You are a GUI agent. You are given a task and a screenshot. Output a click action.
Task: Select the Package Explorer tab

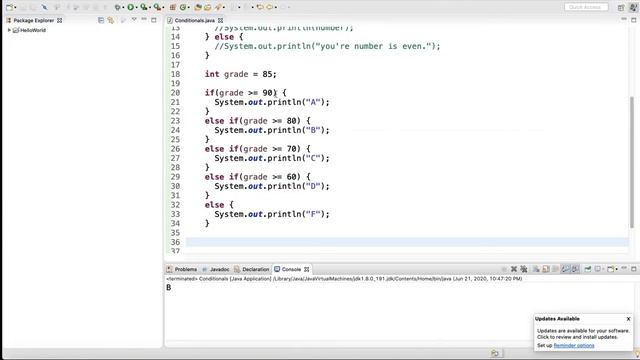pos(33,20)
